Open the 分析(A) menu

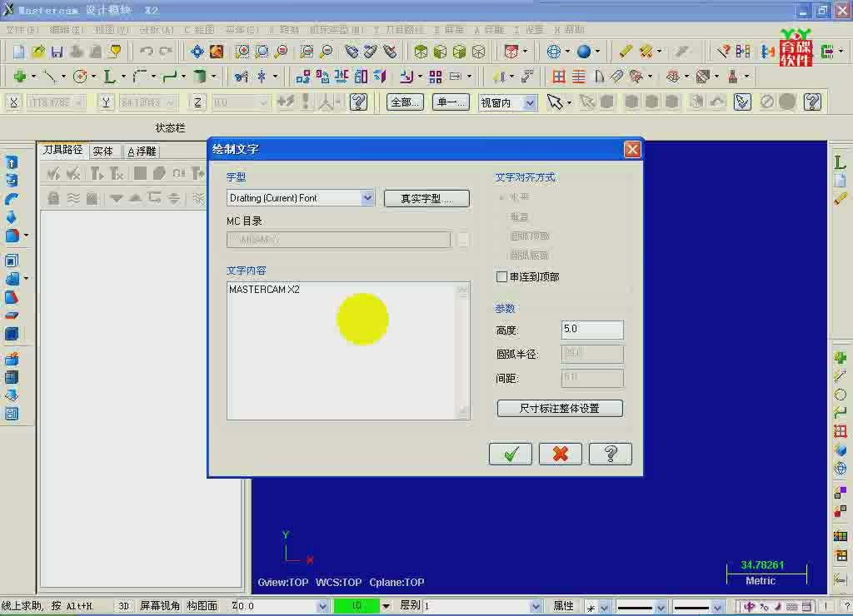[157, 29]
